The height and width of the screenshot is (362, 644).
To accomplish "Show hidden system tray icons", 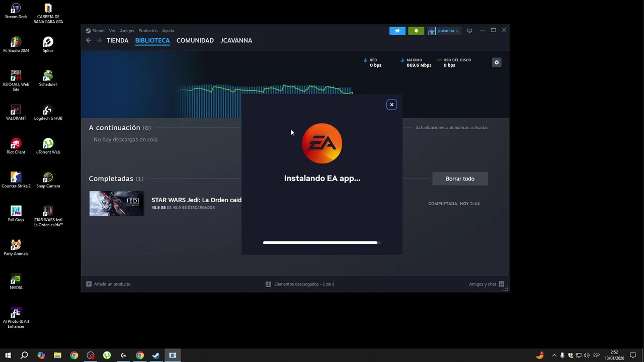I will coord(554,355).
